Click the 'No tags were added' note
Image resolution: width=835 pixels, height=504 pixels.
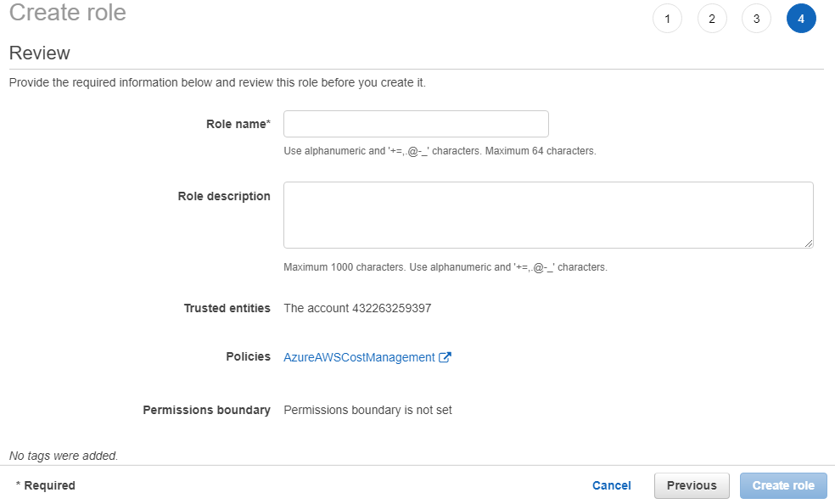tap(64, 456)
